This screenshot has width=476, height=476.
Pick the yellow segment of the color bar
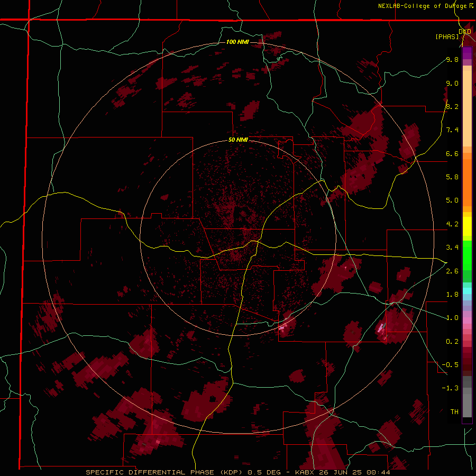coord(467,226)
